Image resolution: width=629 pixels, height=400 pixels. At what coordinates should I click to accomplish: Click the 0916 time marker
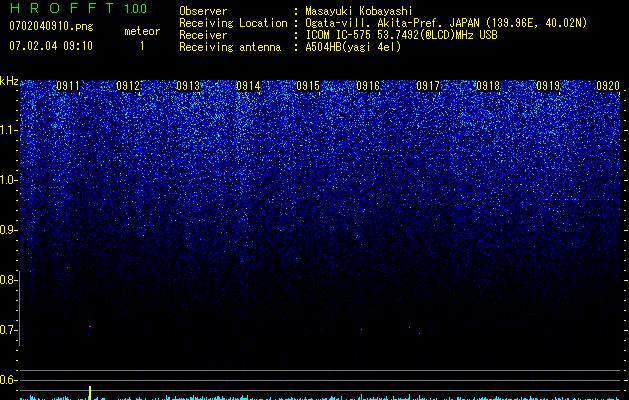click(368, 86)
